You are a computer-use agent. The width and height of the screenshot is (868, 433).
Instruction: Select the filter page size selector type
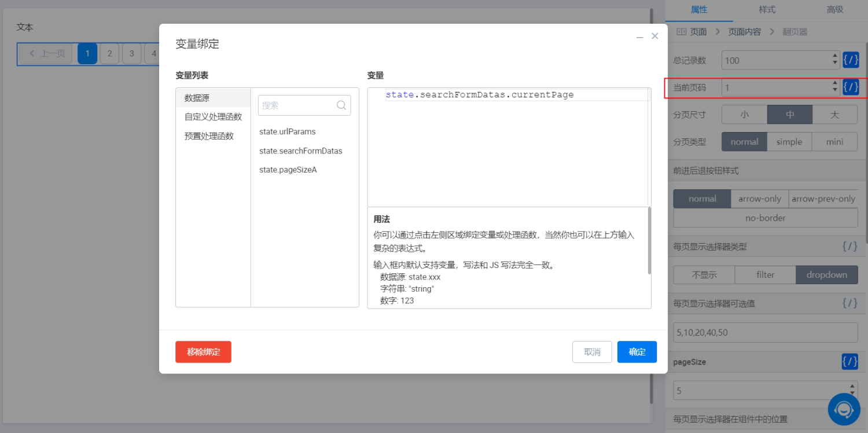[x=765, y=275]
